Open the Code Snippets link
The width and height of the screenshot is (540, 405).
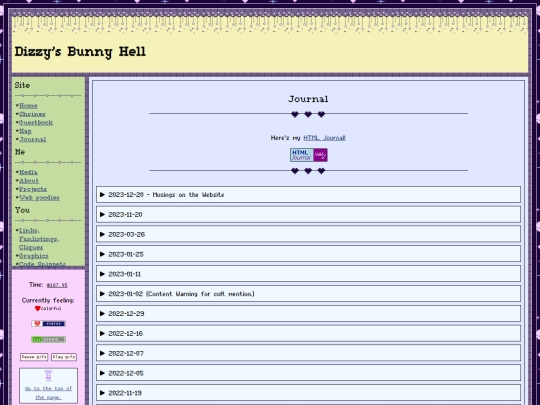(x=42, y=264)
